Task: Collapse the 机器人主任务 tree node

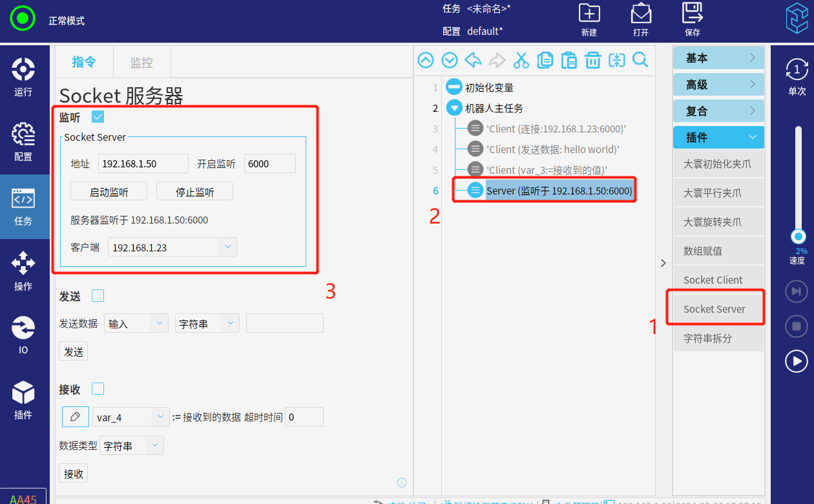Action: [x=454, y=108]
